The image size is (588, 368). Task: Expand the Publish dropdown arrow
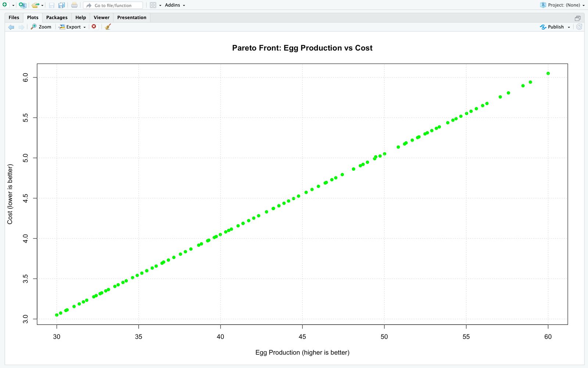tap(569, 27)
